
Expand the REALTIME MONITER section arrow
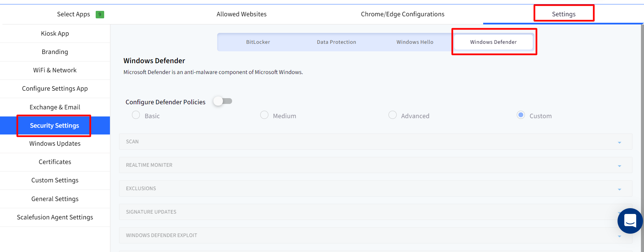click(x=619, y=166)
